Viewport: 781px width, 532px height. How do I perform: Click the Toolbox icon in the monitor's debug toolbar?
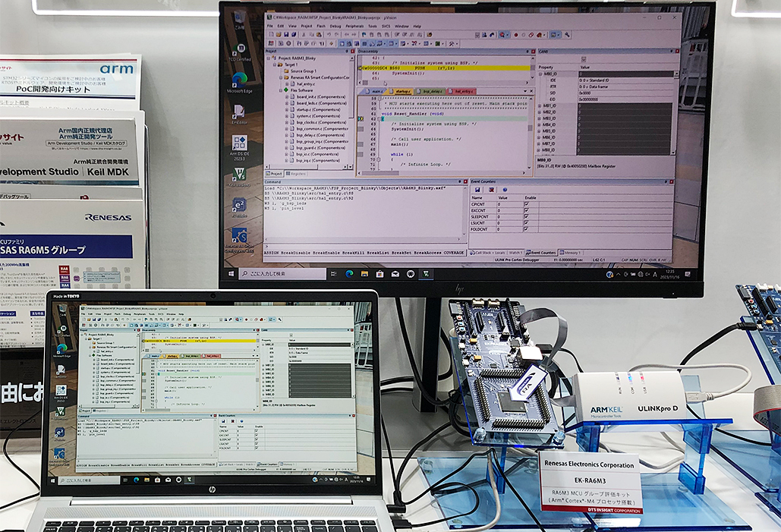click(452, 44)
